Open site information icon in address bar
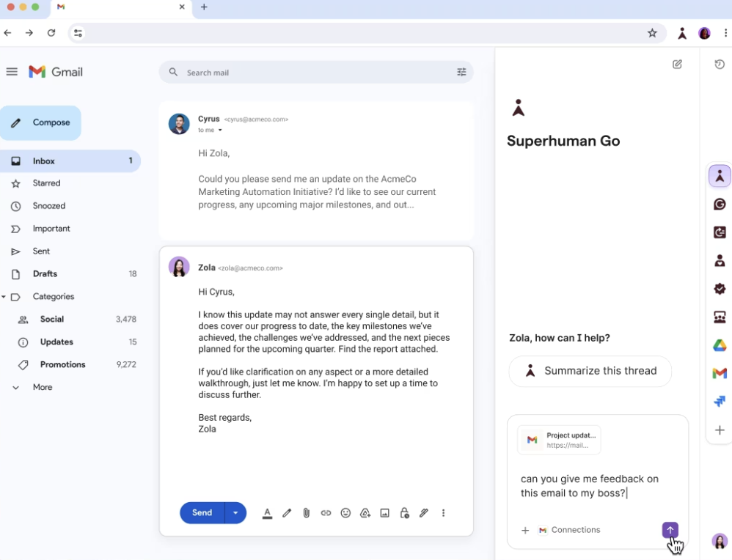This screenshot has height=560, width=732. (x=78, y=33)
